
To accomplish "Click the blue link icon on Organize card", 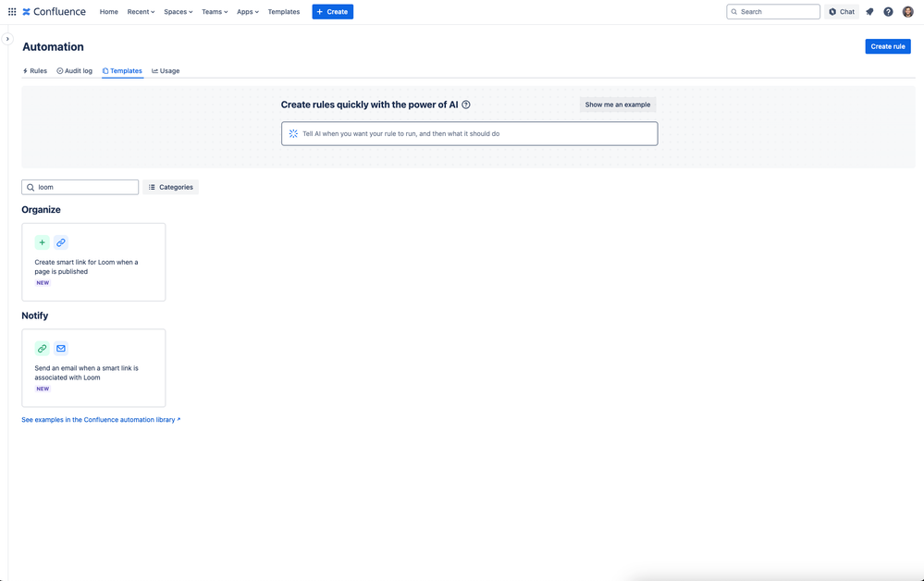I will pyautogui.click(x=61, y=242).
